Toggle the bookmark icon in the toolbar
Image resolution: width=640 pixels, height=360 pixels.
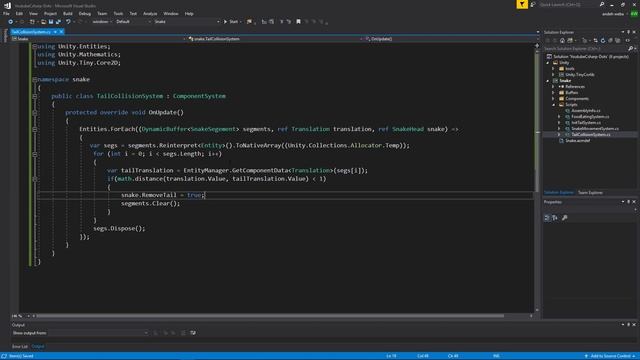[298, 22]
